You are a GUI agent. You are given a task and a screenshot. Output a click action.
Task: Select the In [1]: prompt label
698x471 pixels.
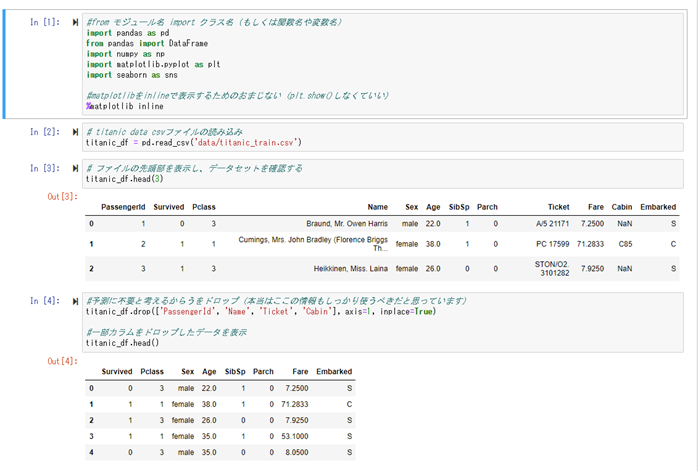click(45, 22)
